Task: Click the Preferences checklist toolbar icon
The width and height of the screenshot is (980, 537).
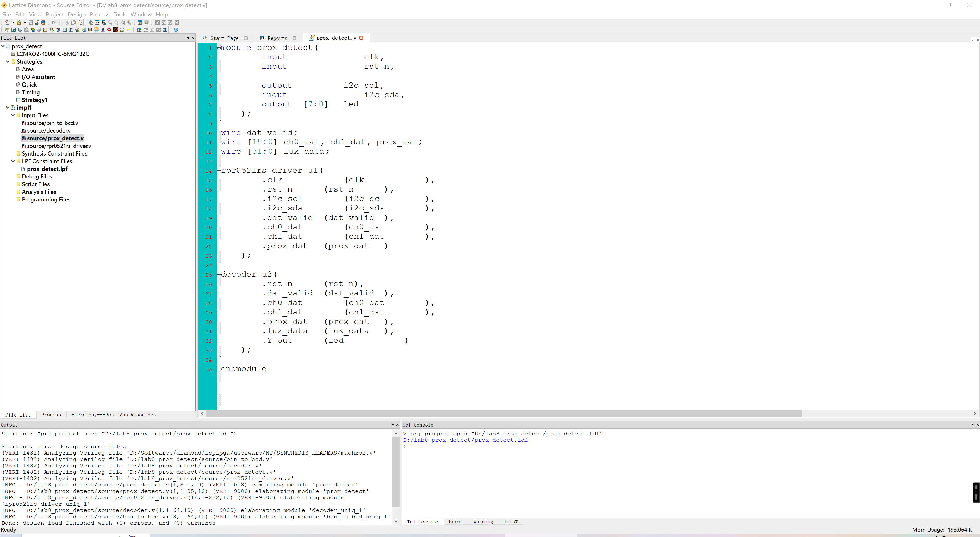Action: click(140, 22)
